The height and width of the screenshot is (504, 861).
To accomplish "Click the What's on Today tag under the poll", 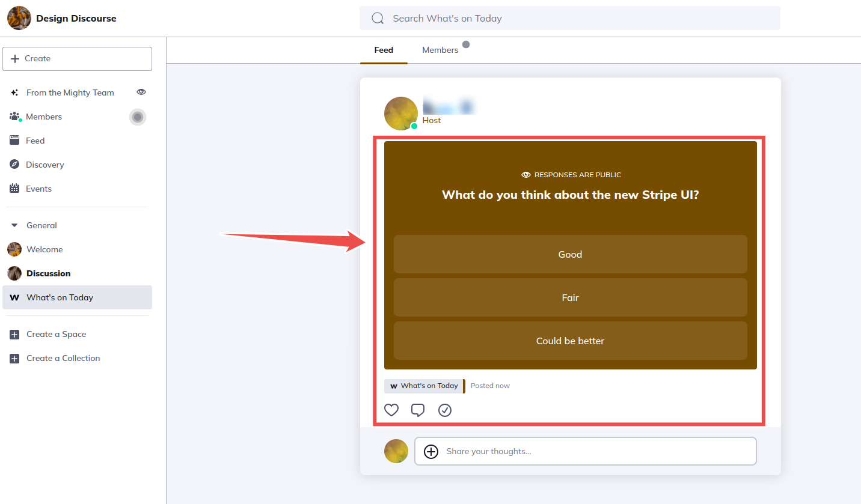I will coord(424,386).
